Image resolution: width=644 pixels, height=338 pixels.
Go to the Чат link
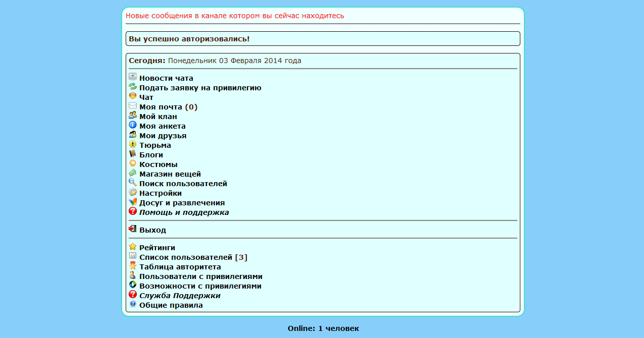(146, 97)
